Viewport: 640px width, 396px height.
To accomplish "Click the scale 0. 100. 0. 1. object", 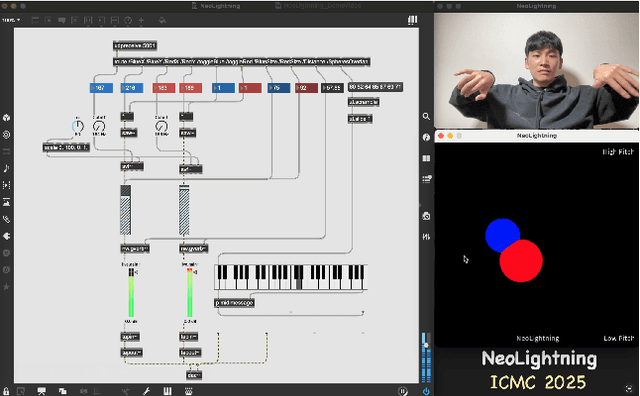I will click(66, 147).
